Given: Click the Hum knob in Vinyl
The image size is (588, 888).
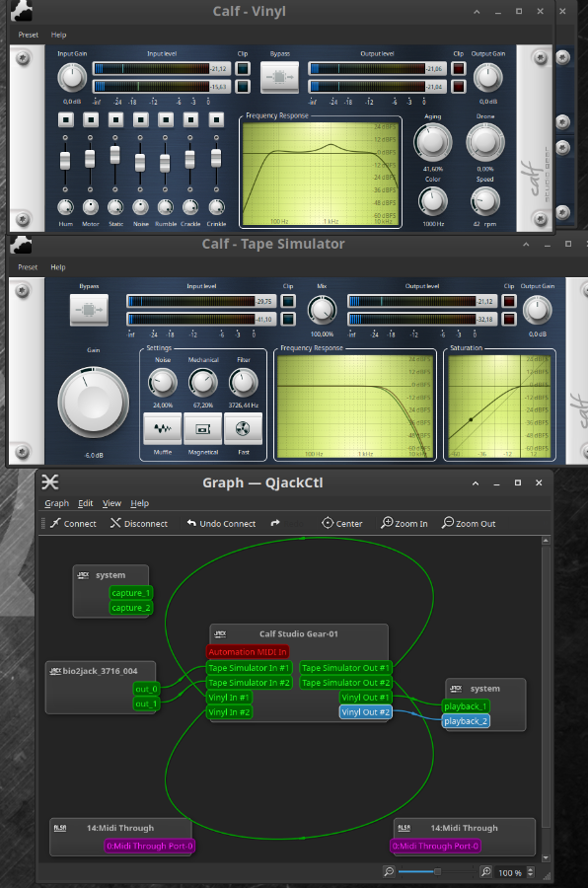Looking at the screenshot, I should 66,207.
